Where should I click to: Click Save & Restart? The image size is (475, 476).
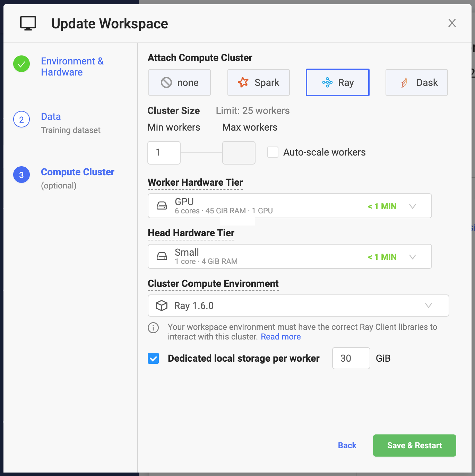[415, 446]
